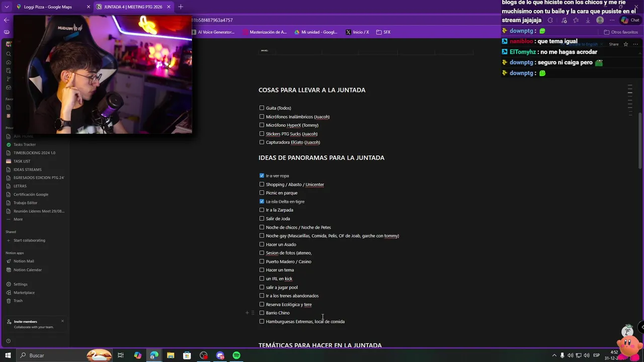Open AI Voice Generator bookmark
This screenshot has width=644, height=362.
213,32
